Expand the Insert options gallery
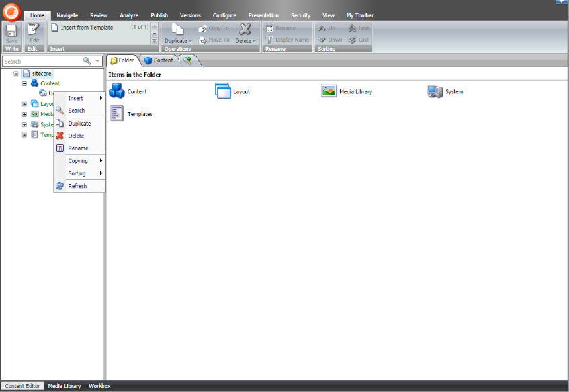Viewport: 569px width, 392px height. pyautogui.click(x=155, y=41)
